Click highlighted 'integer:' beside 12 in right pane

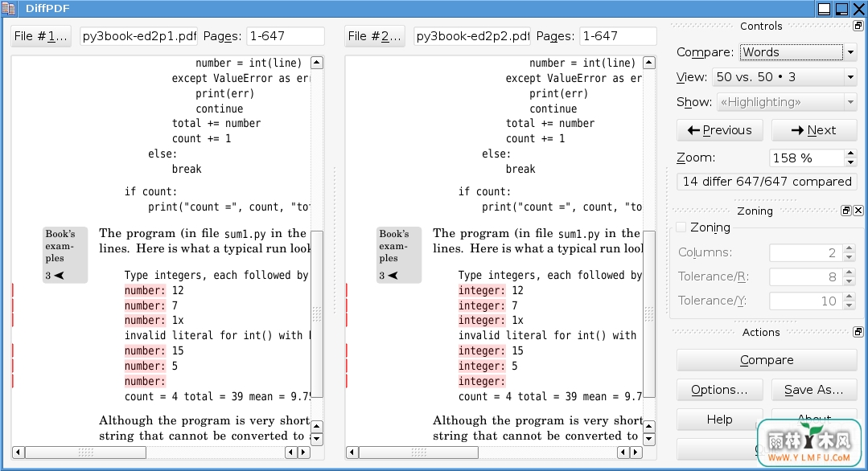[482, 290]
